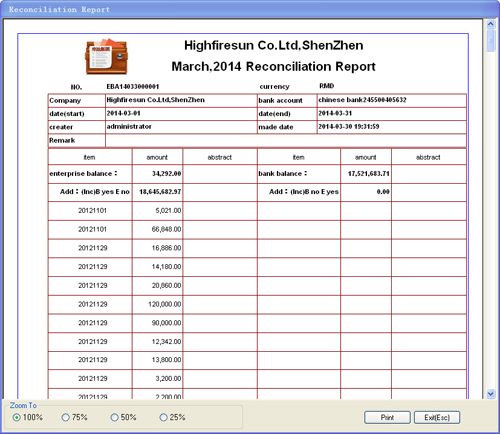The height and width of the screenshot is (434, 500).
Task: Select the 75% zoom option
Action: (66, 417)
